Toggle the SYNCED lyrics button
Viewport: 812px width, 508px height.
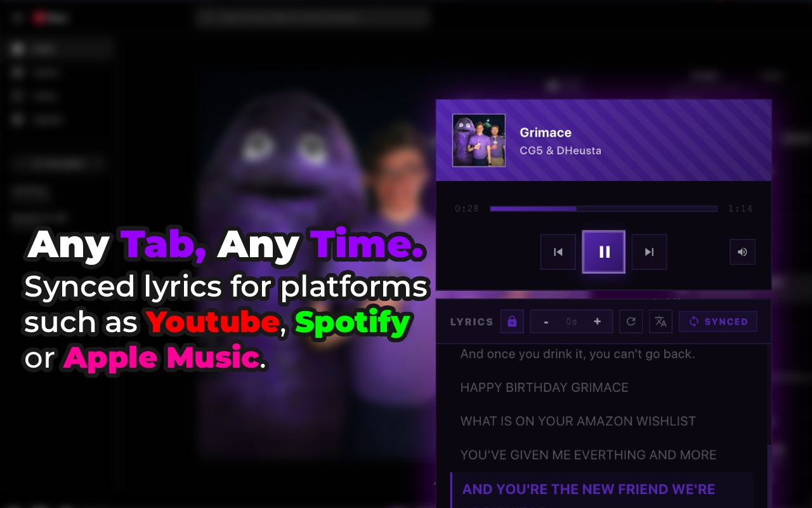[718, 321]
